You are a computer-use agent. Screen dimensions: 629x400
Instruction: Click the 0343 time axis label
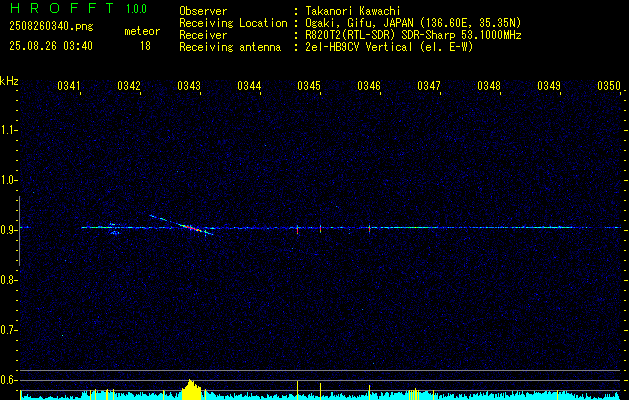pos(189,86)
